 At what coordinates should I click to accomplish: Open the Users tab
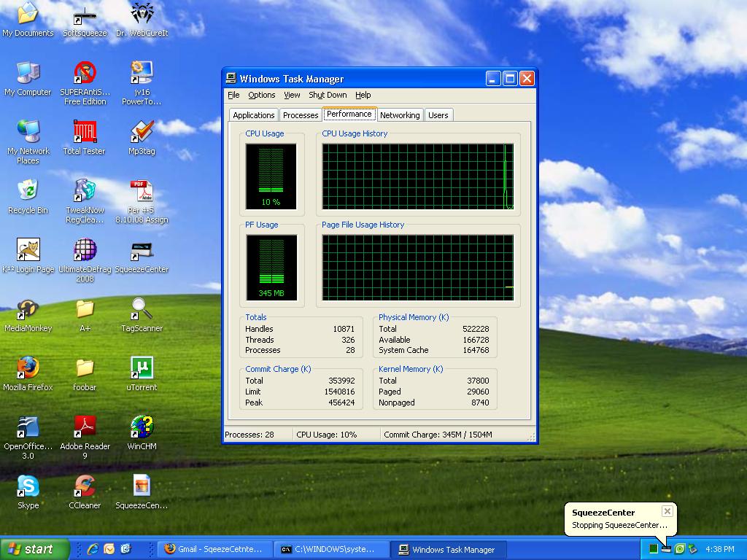438,115
